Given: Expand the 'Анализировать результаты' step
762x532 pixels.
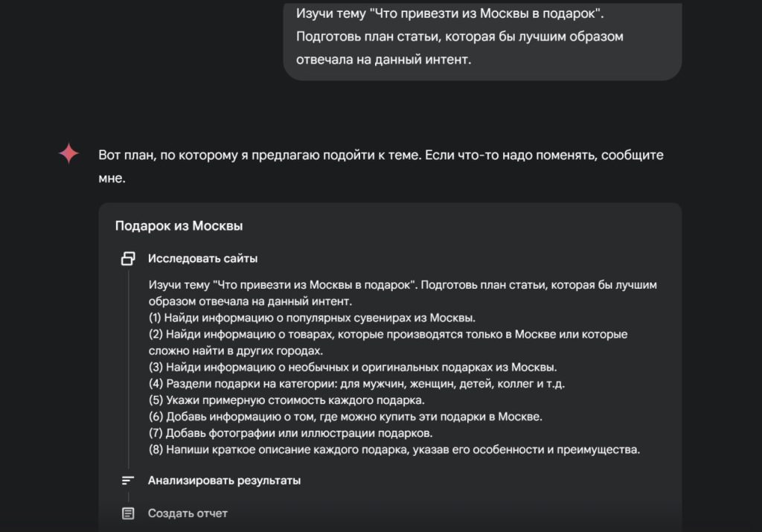Looking at the screenshot, I should click(224, 481).
